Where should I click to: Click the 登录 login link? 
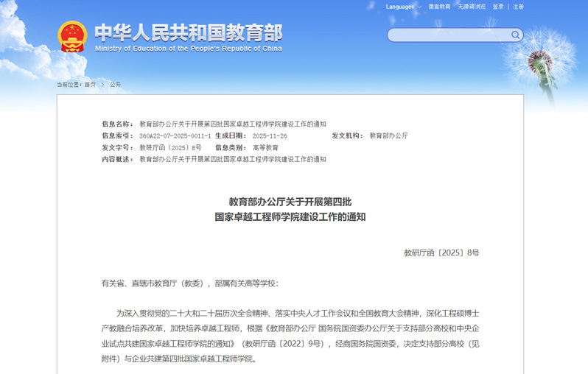point(499,7)
